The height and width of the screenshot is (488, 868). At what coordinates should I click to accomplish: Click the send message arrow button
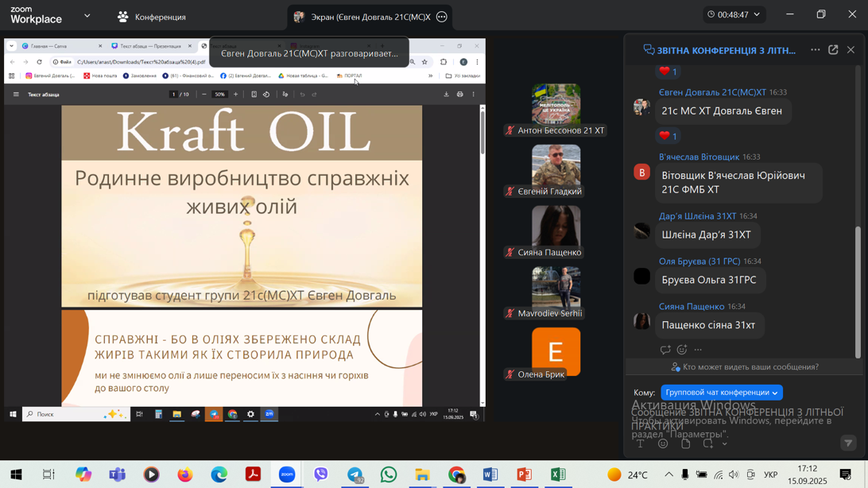[848, 443]
